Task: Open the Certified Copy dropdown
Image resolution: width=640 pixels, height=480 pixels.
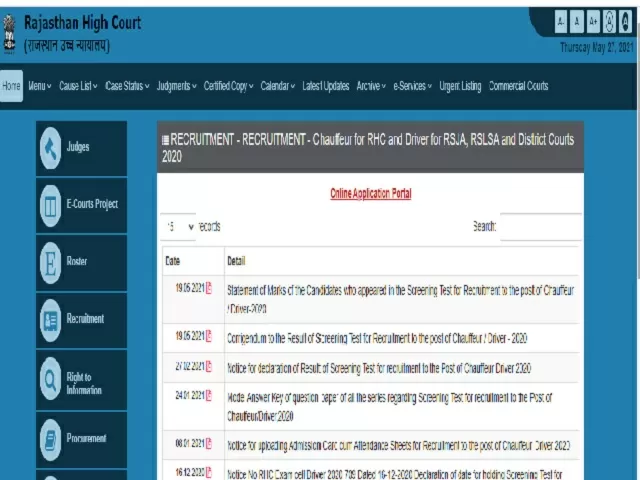Action: pos(229,86)
